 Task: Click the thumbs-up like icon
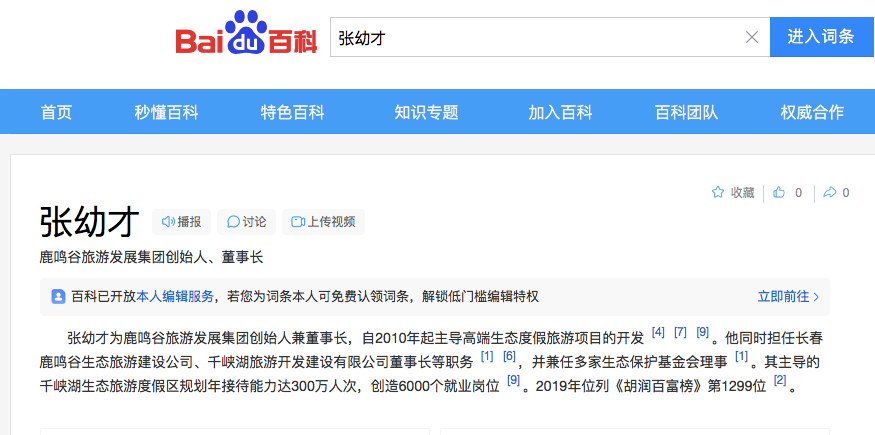(x=780, y=193)
